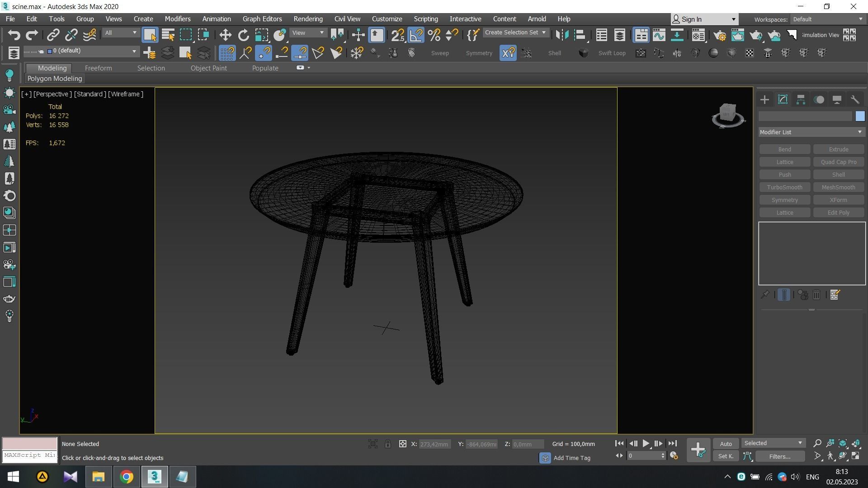Open the Hierarchy panel tab

801,100
